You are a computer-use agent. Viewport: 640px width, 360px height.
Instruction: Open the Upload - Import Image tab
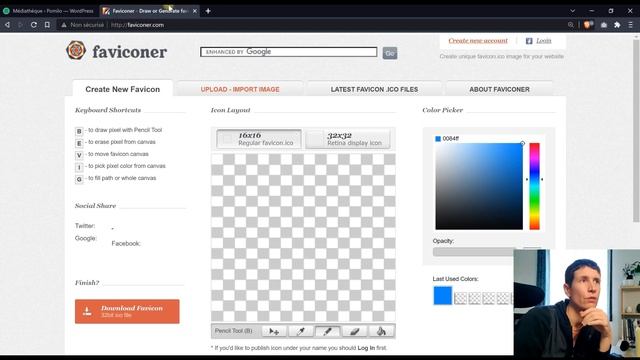click(x=240, y=89)
